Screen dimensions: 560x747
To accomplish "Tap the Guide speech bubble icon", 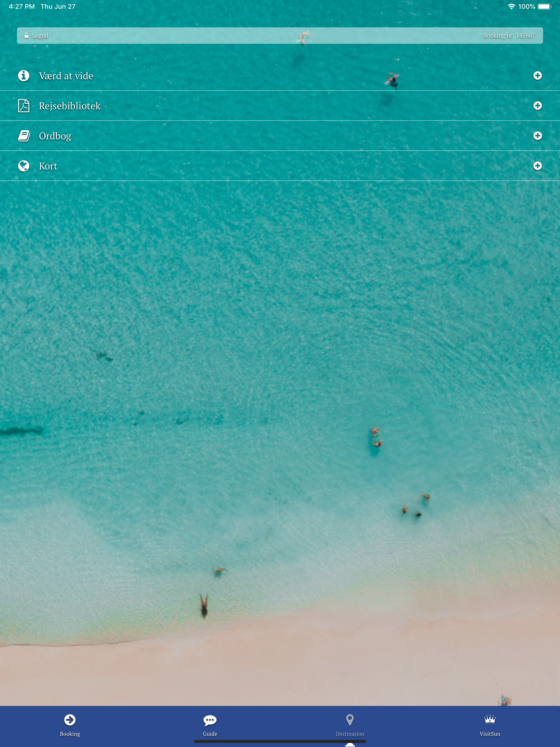I will [x=210, y=720].
